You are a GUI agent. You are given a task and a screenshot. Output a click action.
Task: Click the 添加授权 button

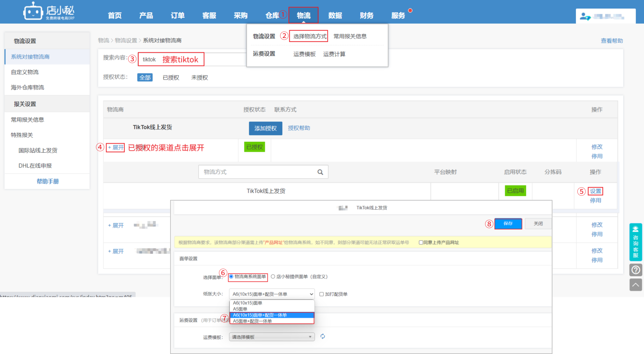pyautogui.click(x=265, y=128)
